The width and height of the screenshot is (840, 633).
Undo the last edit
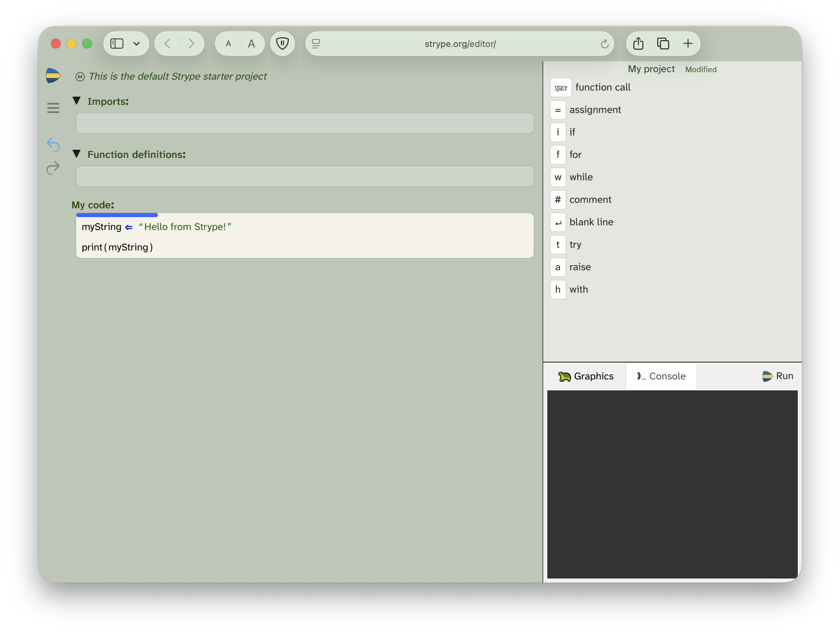coord(53,144)
